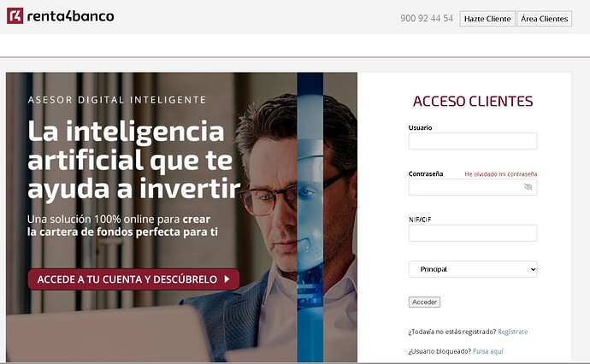Image resolution: width=590 pixels, height=364 pixels.
Task: Click Accede a tu cuenta y descúbrelo
Action: click(x=133, y=279)
